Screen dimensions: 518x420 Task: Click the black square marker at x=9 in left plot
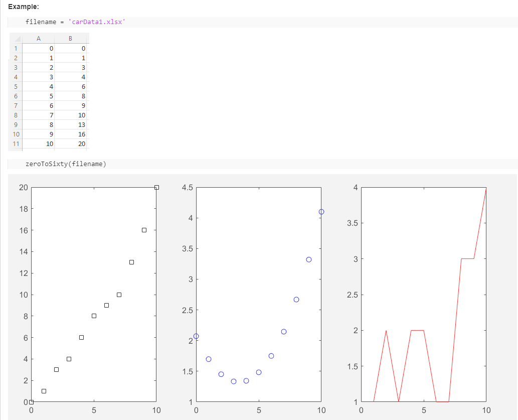point(144,230)
